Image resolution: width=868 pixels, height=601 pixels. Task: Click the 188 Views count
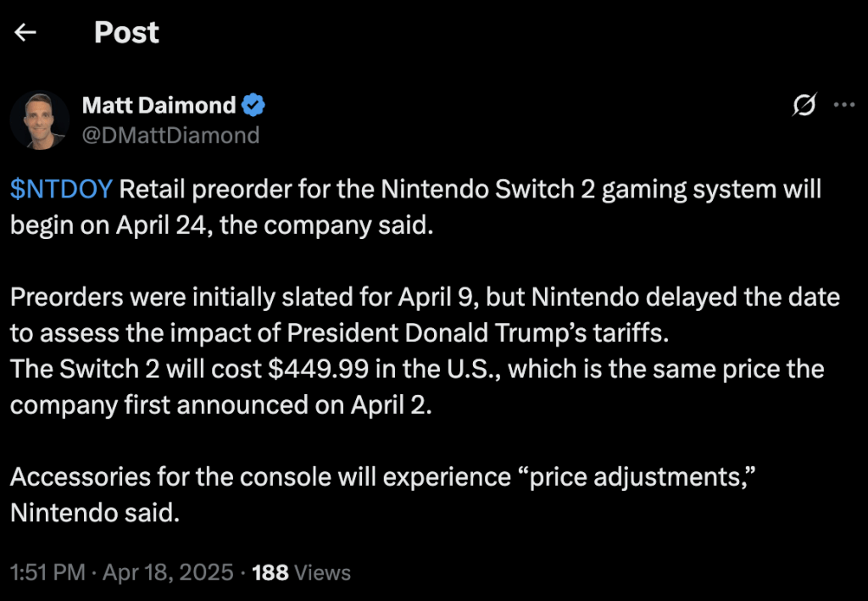tap(301, 572)
